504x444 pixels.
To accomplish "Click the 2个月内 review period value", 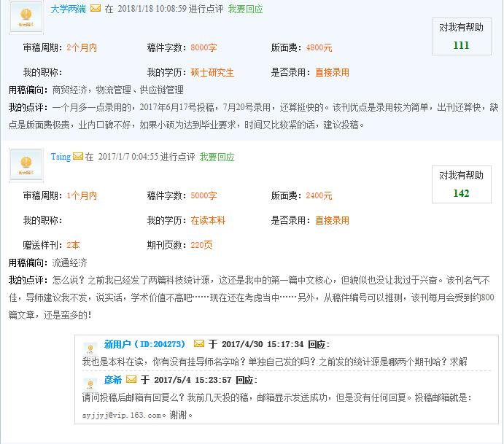I will [x=82, y=48].
